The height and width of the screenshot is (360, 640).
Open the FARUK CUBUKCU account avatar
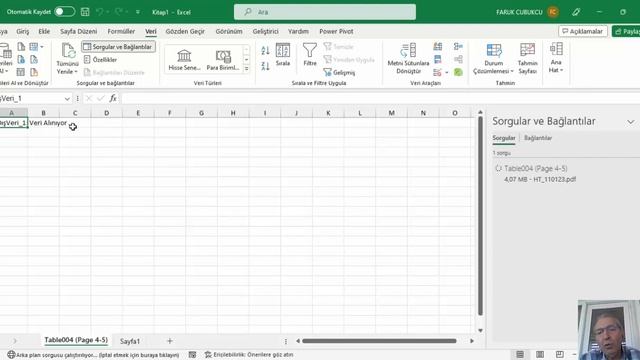(553, 12)
